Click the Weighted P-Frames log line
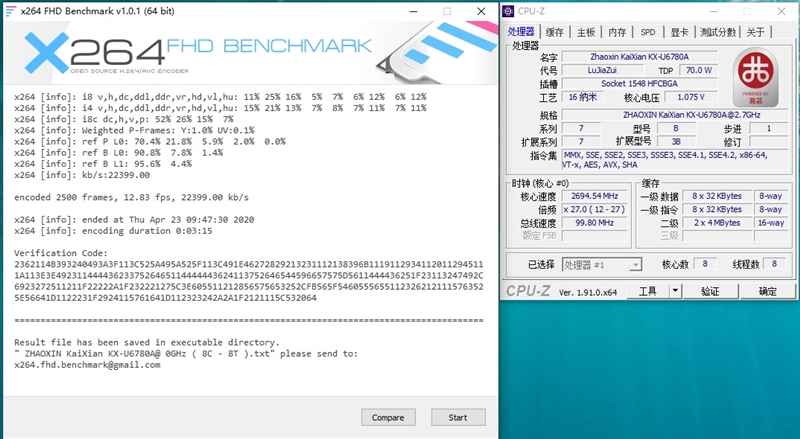800x439 pixels. [x=134, y=130]
